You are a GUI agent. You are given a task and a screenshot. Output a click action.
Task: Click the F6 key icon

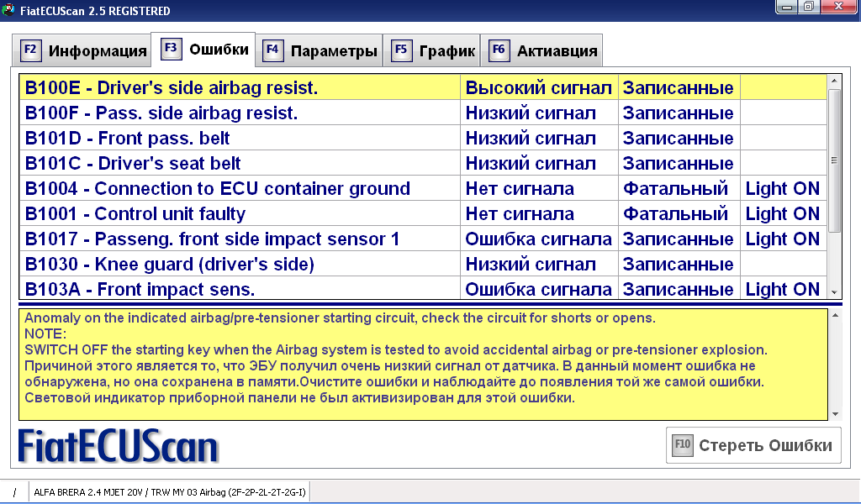(499, 50)
